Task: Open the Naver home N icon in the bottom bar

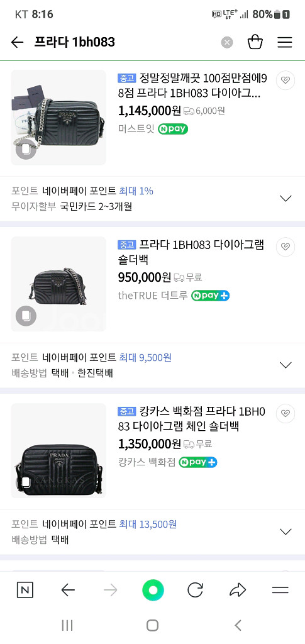Action: [x=25, y=590]
